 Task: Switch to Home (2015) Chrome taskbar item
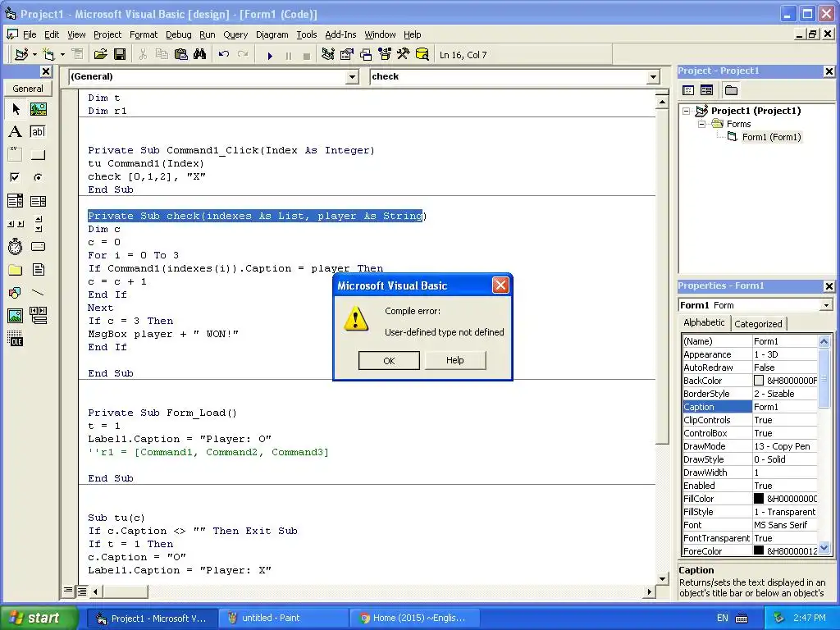[414, 619]
